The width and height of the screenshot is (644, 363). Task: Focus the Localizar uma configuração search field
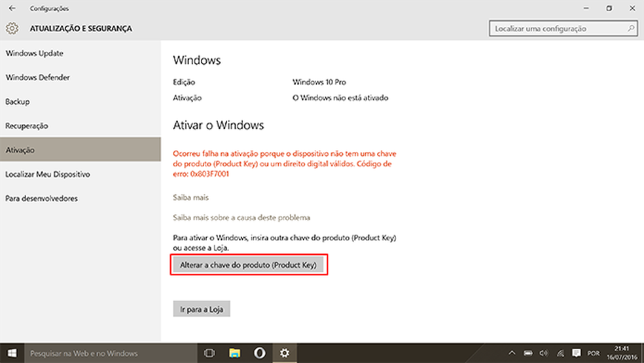pyautogui.click(x=563, y=28)
